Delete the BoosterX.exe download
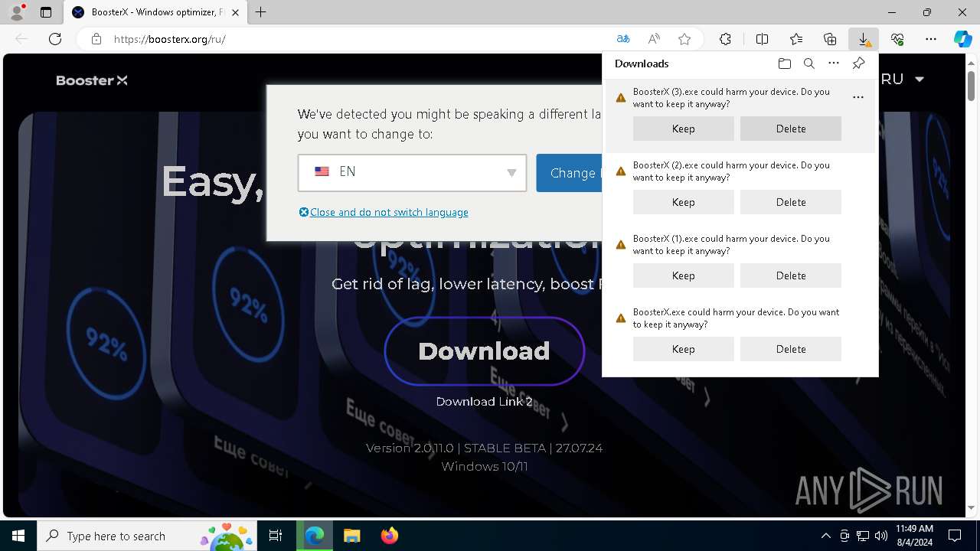 pos(791,349)
